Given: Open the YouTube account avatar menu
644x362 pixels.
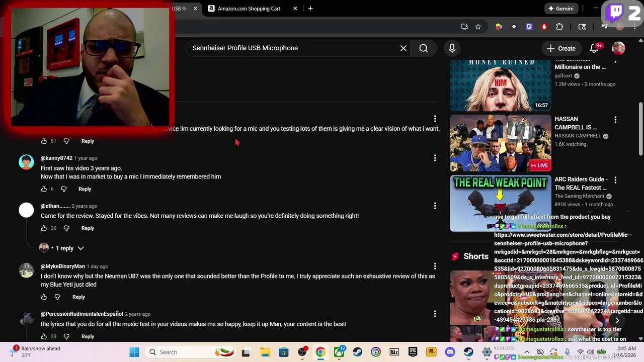Looking at the screenshot, I should [x=618, y=48].
